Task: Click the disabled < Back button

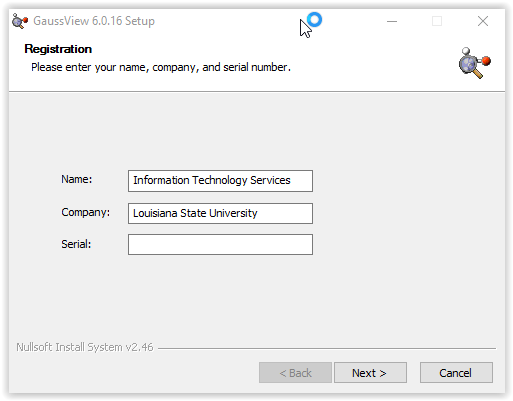Action: [295, 373]
